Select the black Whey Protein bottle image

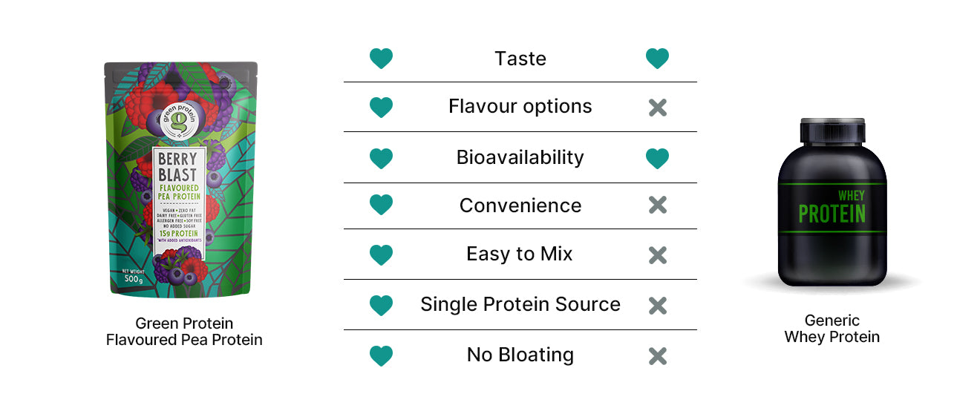(832, 203)
